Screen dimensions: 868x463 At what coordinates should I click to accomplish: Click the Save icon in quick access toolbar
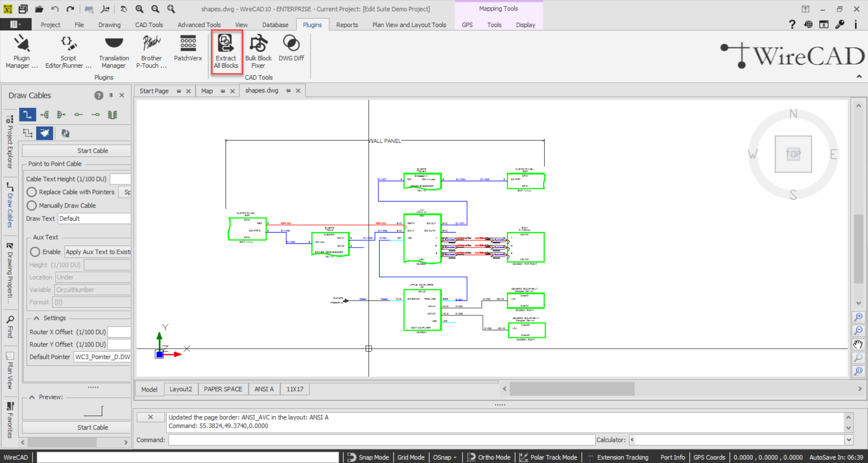(23, 9)
